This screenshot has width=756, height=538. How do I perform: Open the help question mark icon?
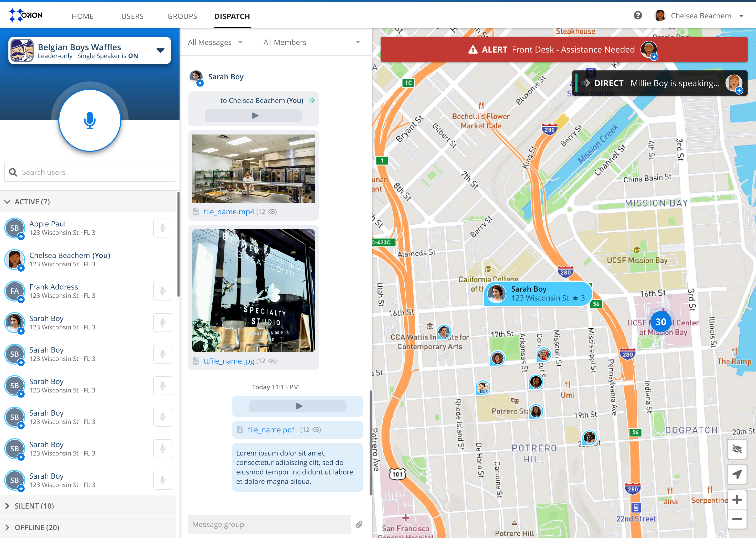pos(638,15)
